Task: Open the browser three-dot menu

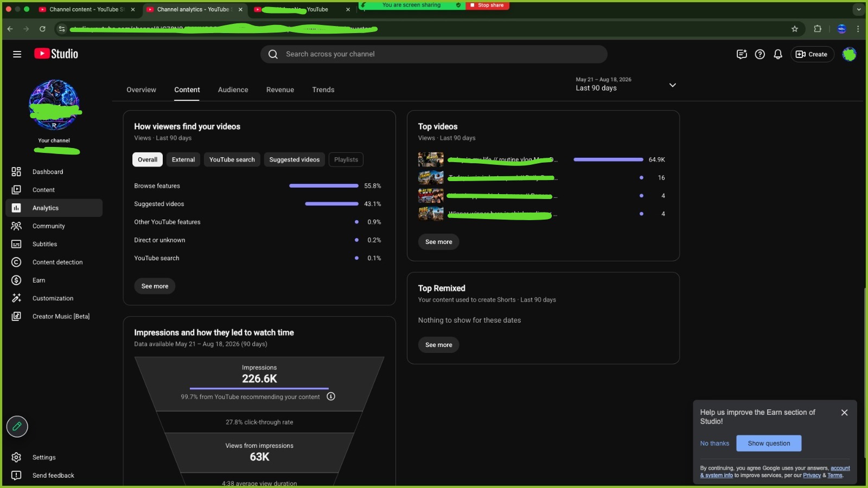Action: 858,29
